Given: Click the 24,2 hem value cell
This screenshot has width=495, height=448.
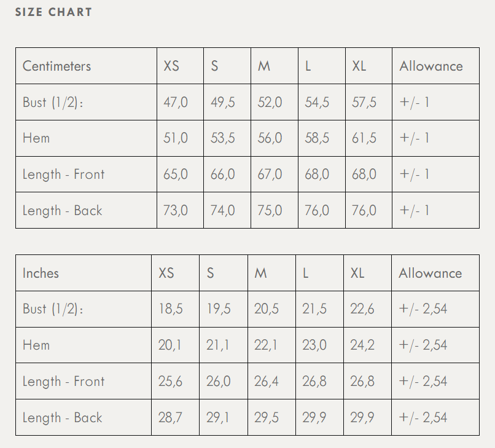Looking at the screenshot, I should pyautogui.click(x=362, y=345).
